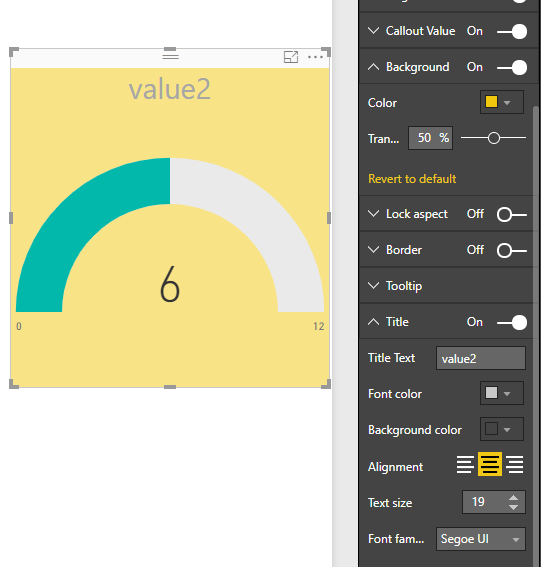This screenshot has width=541, height=567.
Task: Click the gauge callout value 6
Action: [170, 284]
